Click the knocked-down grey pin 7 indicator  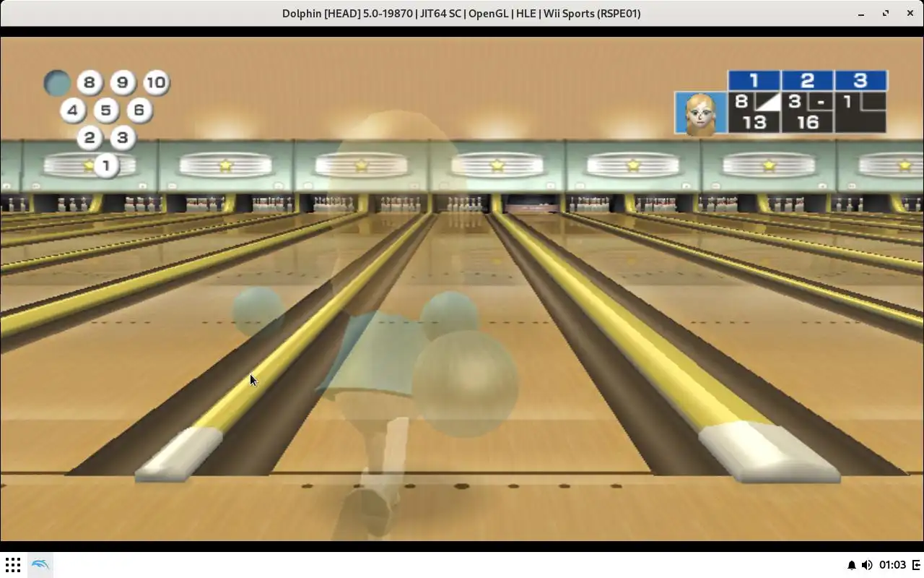(x=56, y=83)
